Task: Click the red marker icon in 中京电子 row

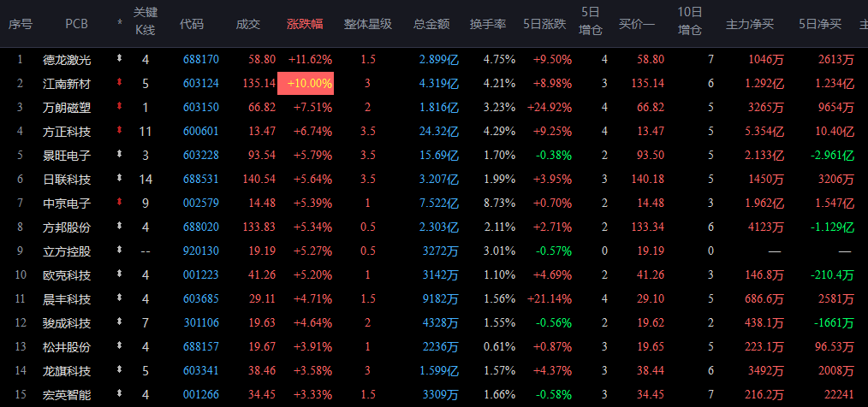Action: click(119, 203)
